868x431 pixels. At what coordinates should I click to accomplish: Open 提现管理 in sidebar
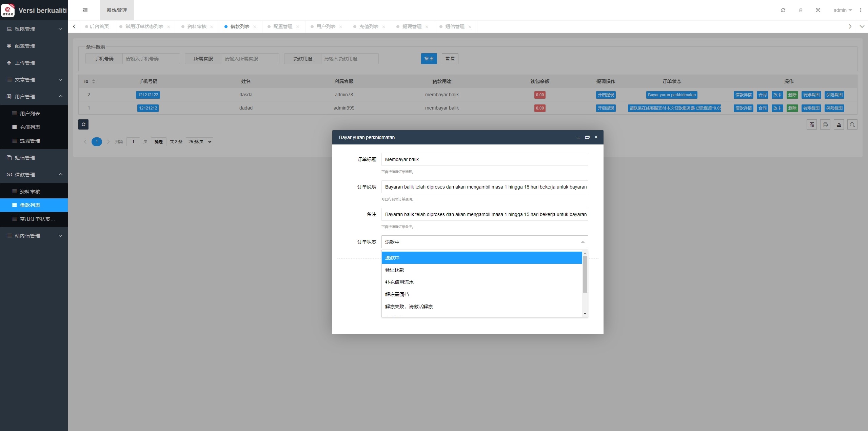click(x=34, y=141)
